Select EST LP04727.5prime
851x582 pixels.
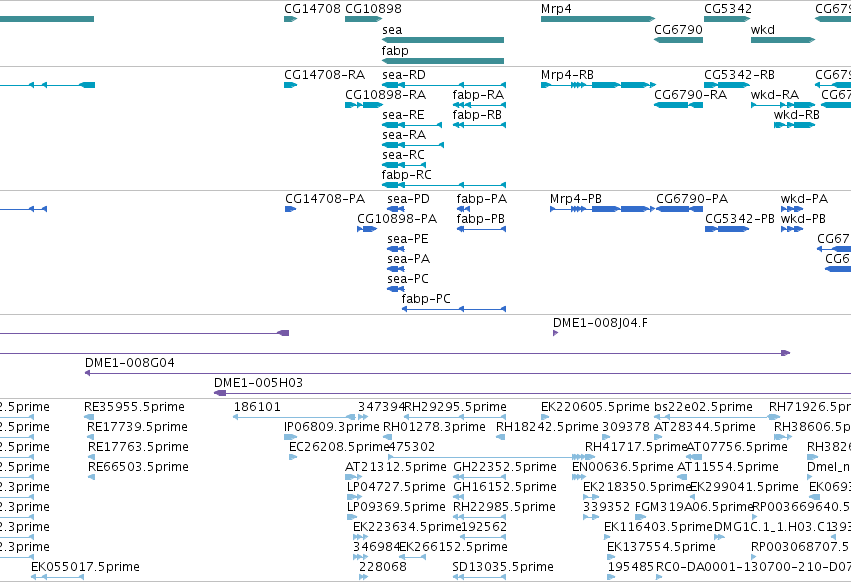pos(396,487)
